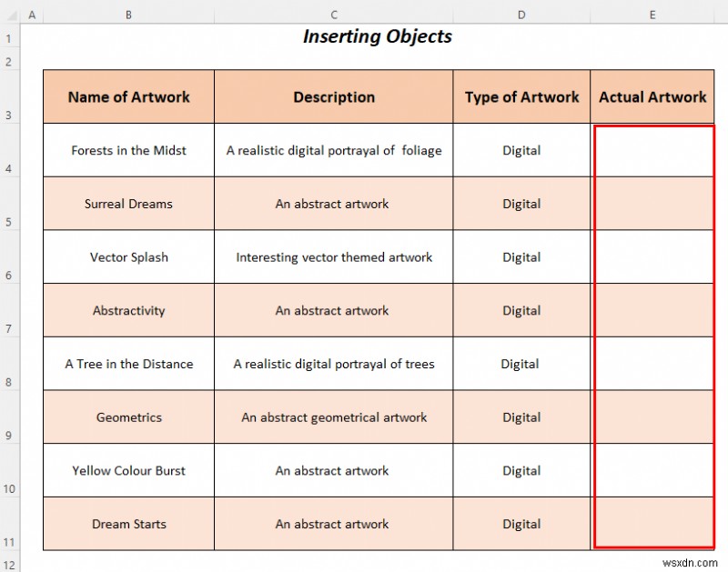The height and width of the screenshot is (572, 728).
Task: Select 'Interesting vector themed artwork' cell
Action: [333, 256]
